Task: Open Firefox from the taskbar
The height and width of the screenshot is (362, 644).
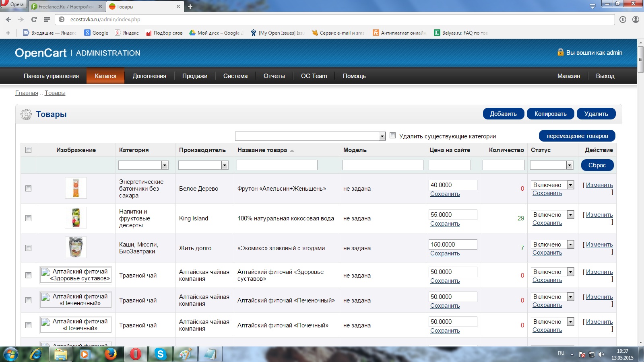Action: coord(110,354)
